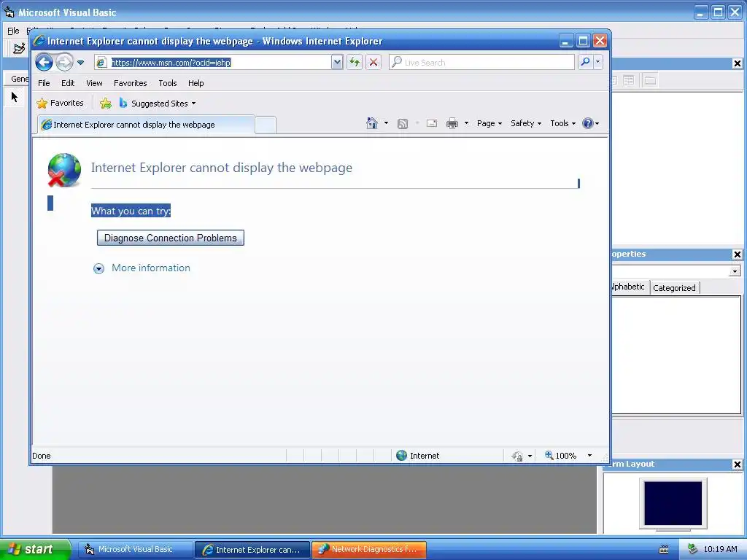Click the on-screen keyboard tray icon
This screenshot has height=560, width=747.
(664, 550)
